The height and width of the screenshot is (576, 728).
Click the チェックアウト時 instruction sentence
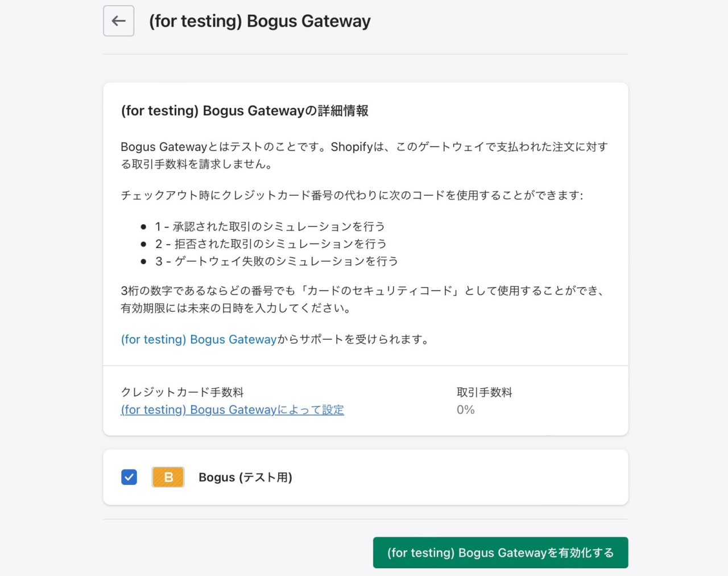pyautogui.click(x=352, y=195)
